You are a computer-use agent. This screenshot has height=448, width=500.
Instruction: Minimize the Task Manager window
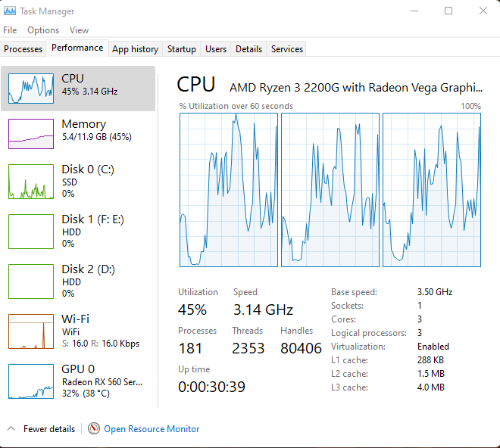[x=414, y=11]
